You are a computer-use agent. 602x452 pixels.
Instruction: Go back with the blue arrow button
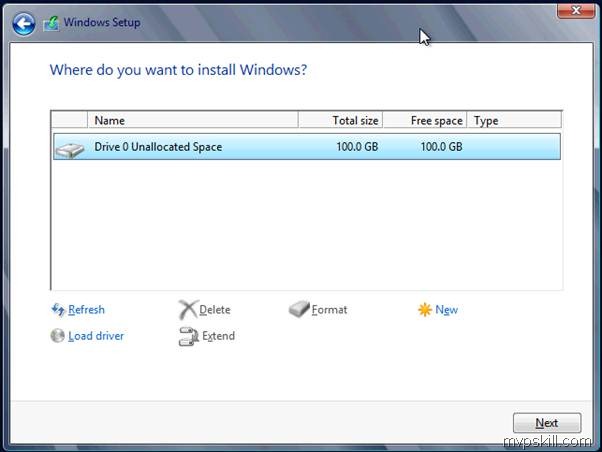click(x=24, y=24)
